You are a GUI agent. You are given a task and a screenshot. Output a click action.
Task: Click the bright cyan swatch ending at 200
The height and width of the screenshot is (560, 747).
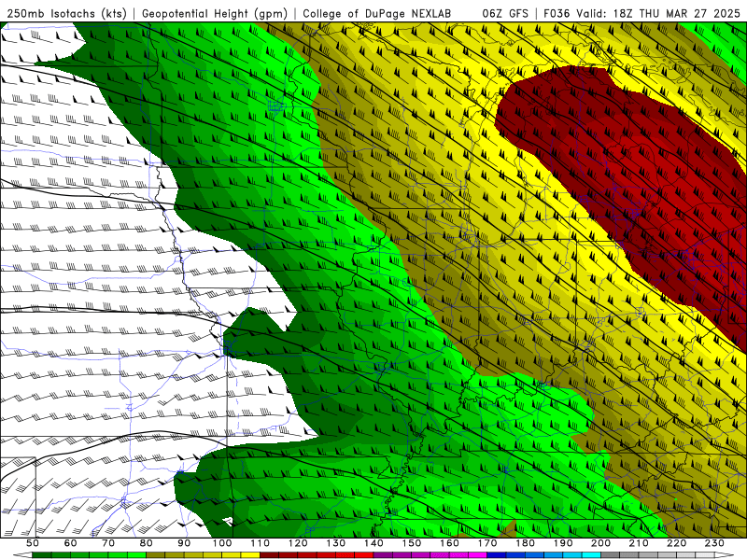point(591,554)
